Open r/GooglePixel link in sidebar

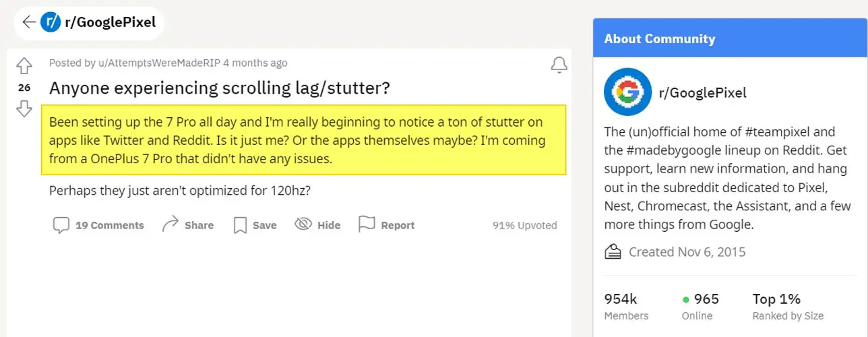click(x=703, y=92)
